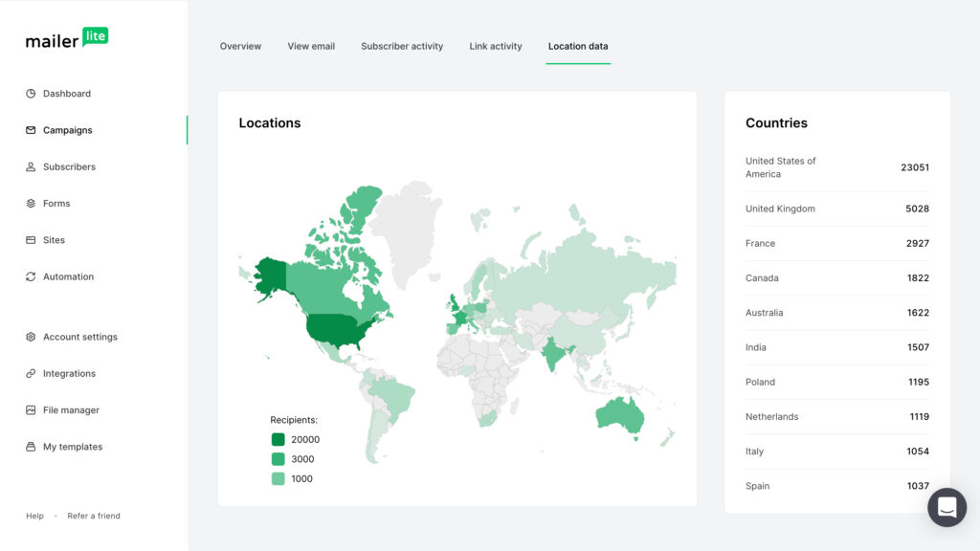Click the 20000 recipients legend swatch
The width and height of the screenshot is (980, 551).
(278, 440)
